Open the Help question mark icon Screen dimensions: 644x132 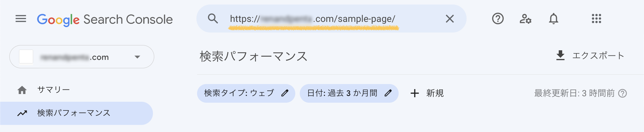click(497, 19)
